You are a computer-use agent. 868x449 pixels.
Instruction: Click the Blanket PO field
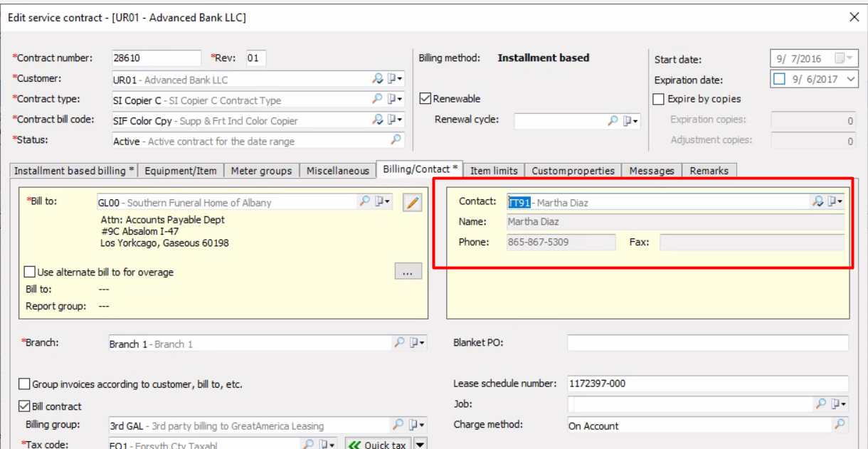point(708,343)
